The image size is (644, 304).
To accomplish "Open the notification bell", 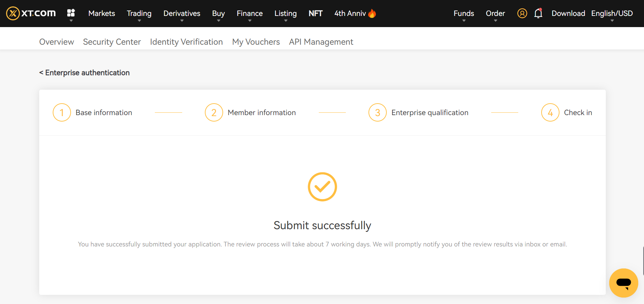I will pyautogui.click(x=538, y=14).
